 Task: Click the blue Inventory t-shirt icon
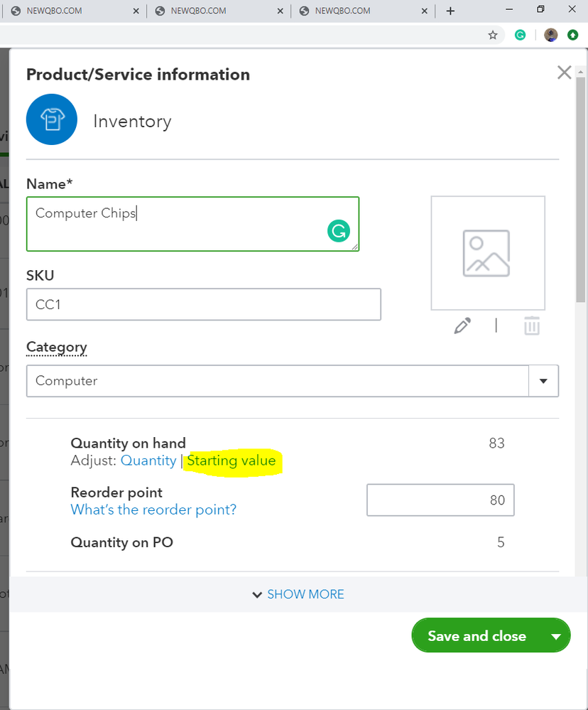52,119
